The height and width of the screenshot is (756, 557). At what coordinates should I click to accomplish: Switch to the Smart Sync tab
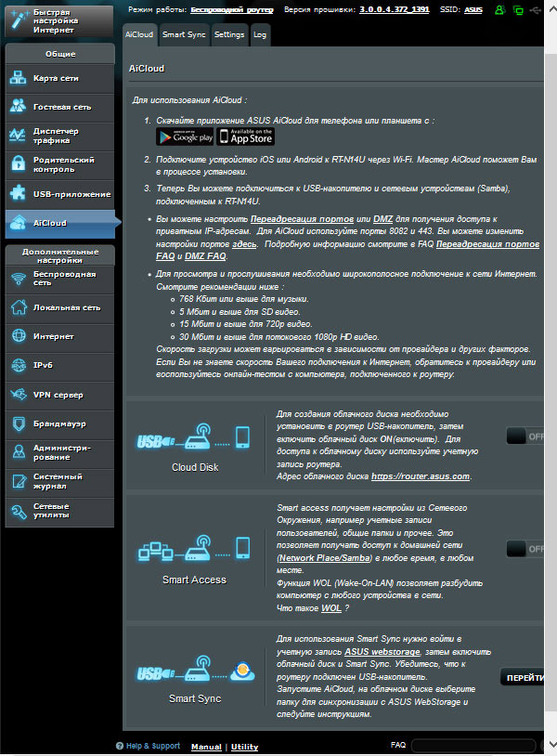(184, 34)
